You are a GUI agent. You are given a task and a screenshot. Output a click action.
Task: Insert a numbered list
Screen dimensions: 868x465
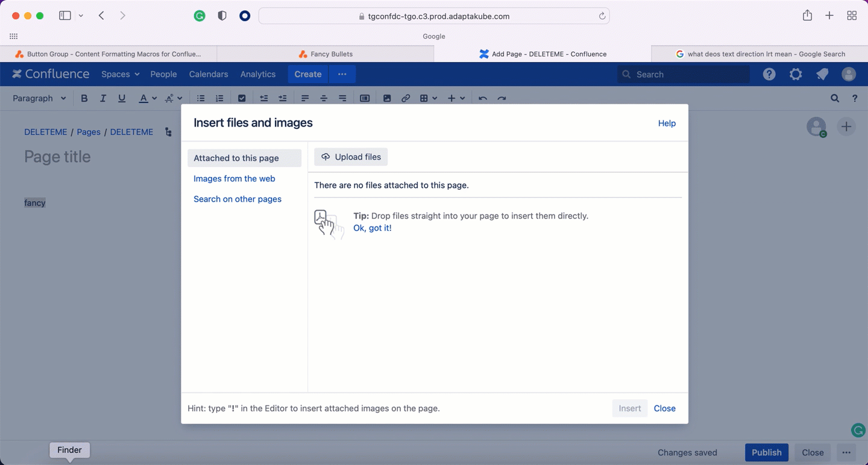[219, 98]
